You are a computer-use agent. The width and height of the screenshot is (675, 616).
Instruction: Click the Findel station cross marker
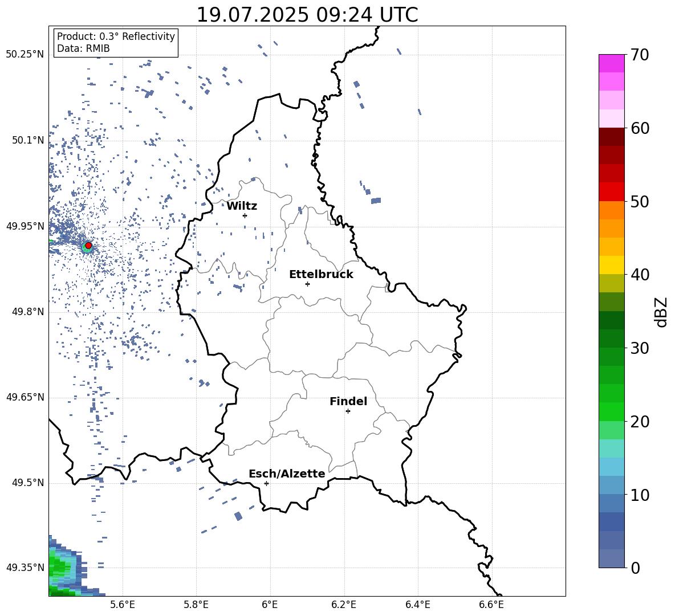coord(348,411)
